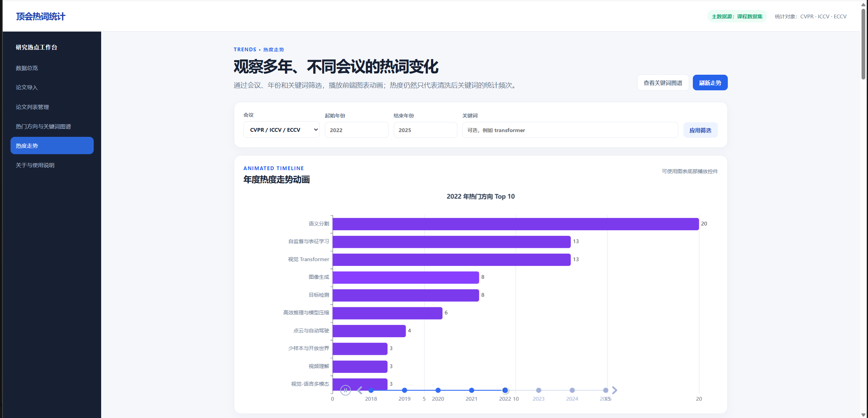Open 查看关键词图谱 keyword graph

point(663,83)
